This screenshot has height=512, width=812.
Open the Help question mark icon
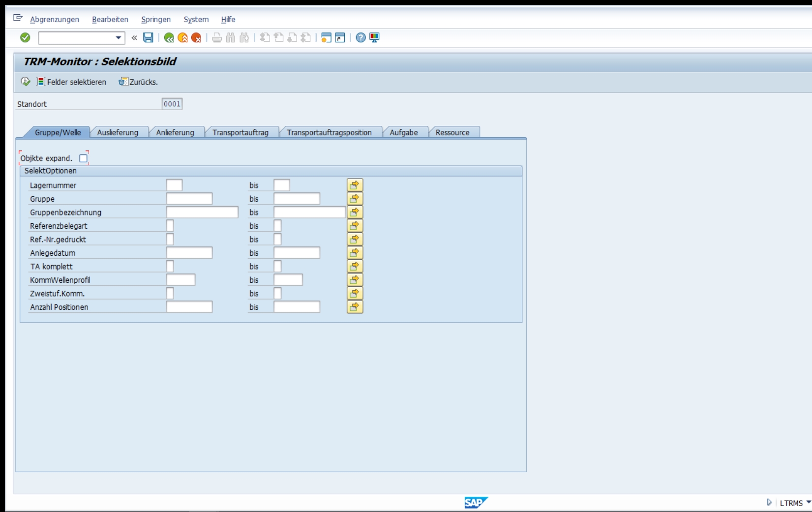coord(361,38)
